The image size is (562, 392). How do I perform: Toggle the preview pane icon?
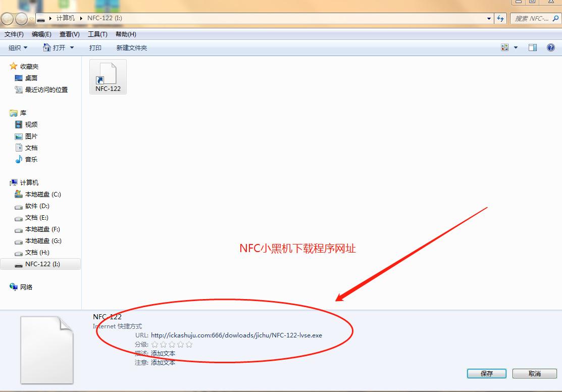point(532,47)
